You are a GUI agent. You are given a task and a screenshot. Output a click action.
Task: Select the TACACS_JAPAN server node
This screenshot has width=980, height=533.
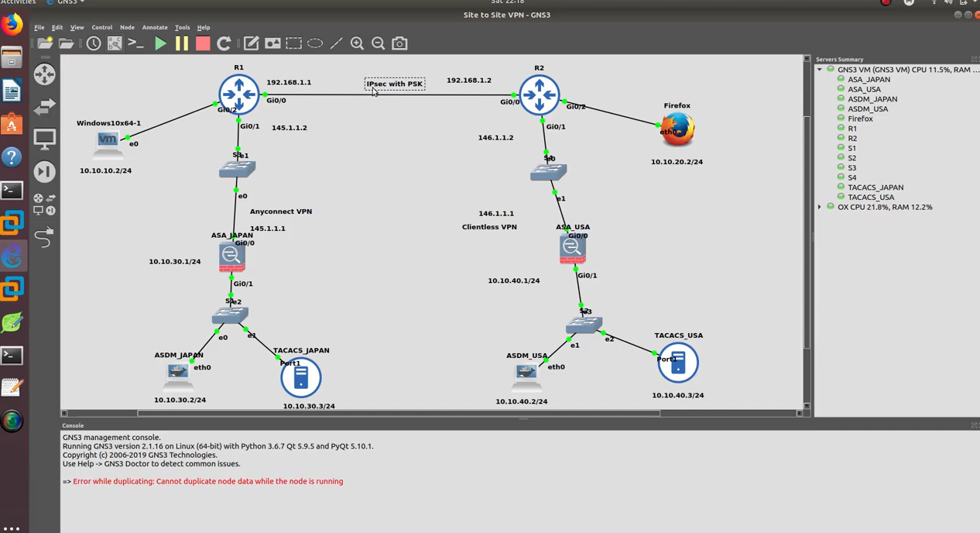point(300,377)
